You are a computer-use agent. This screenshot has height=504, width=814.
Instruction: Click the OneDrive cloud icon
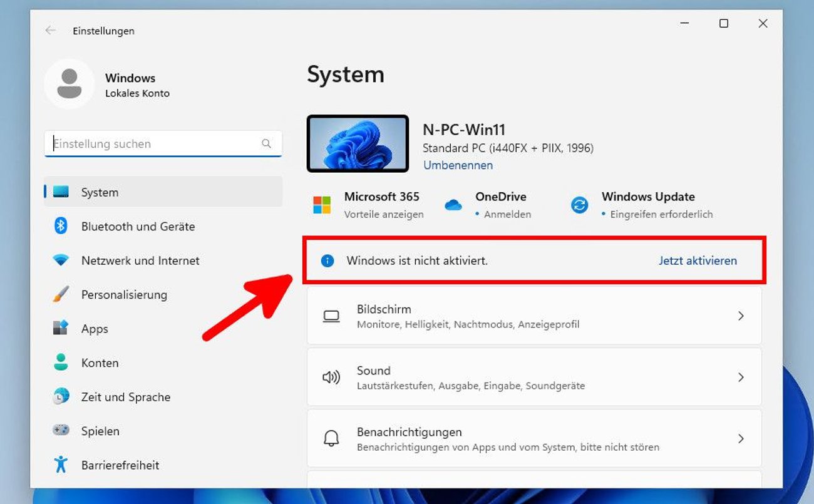453,204
